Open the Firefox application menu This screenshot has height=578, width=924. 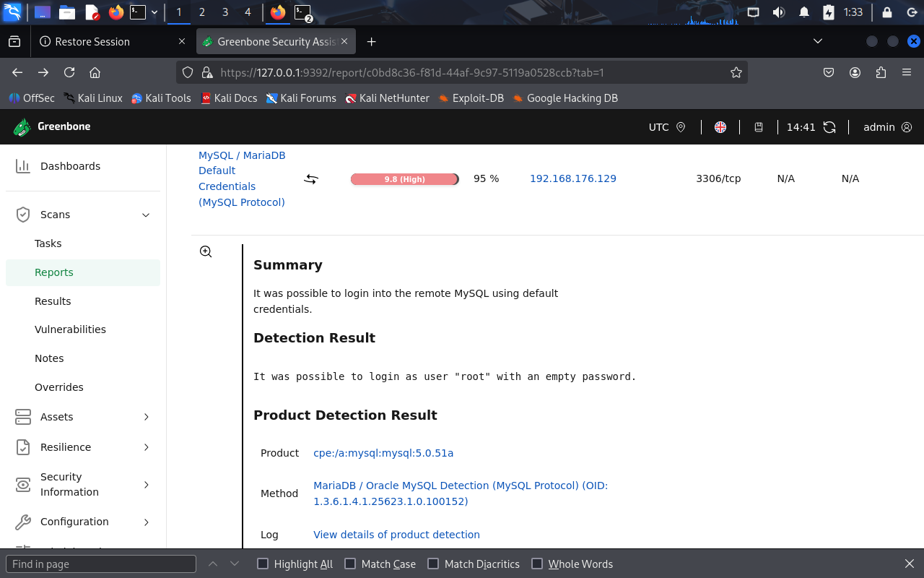coord(907,72)
